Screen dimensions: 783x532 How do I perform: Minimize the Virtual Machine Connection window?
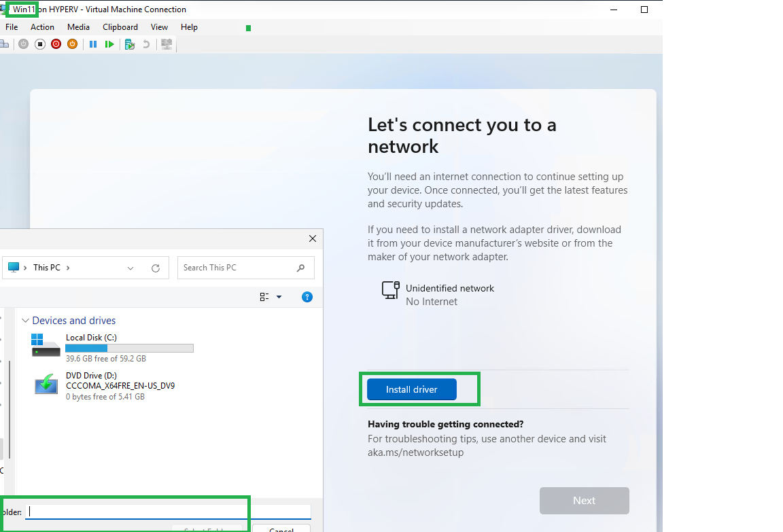pyautogui.click(x=614, y=10)
